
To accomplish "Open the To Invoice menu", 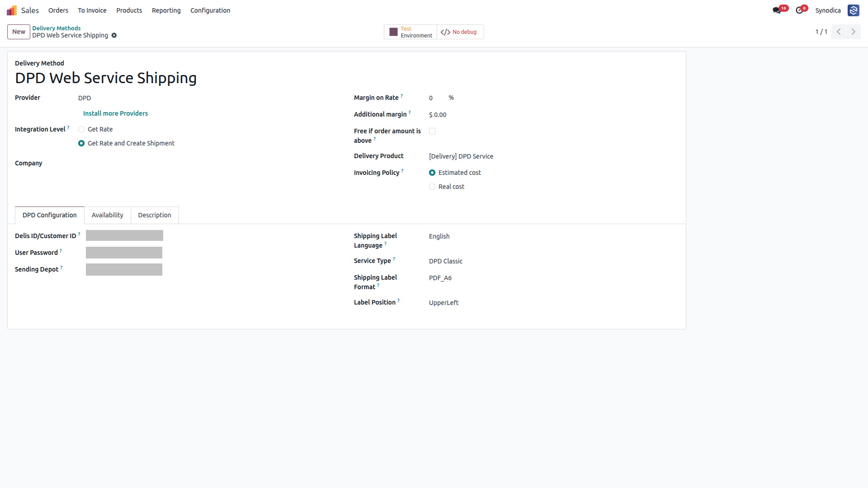I will tap(92, 10).
